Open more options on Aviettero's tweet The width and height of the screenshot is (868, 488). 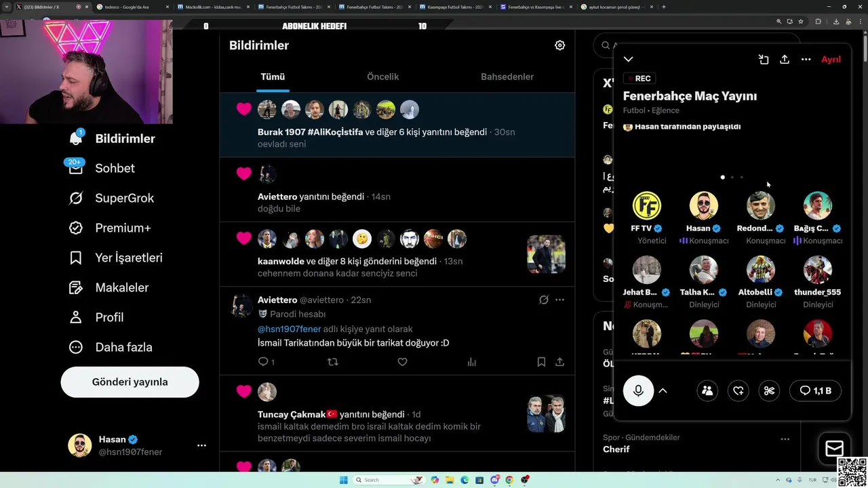tap(559, 300)
